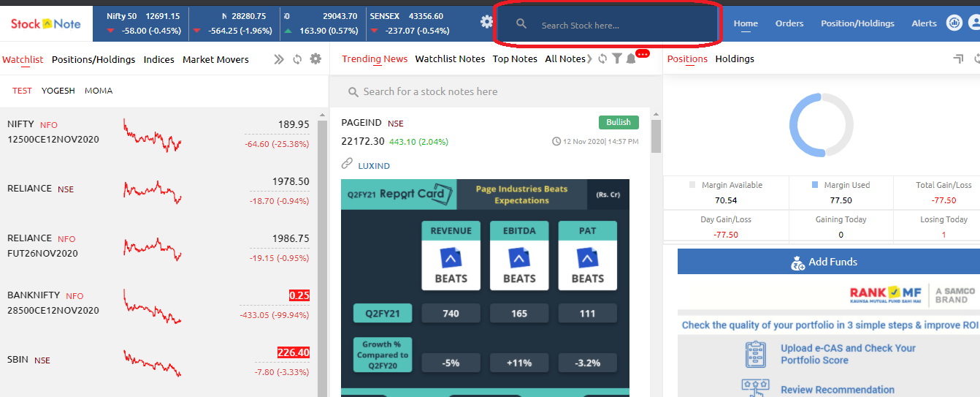Open Orders in top navigation
The image size is (980, 397).
(789, 23)
